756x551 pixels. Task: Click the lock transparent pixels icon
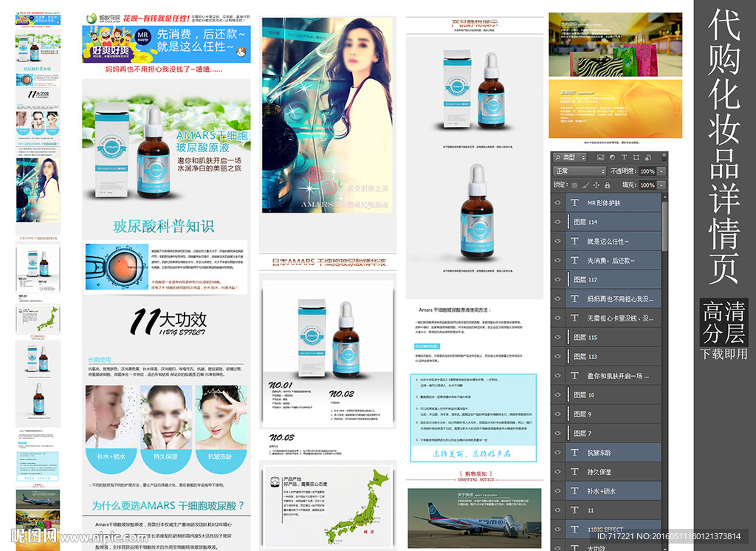point(574,185)
